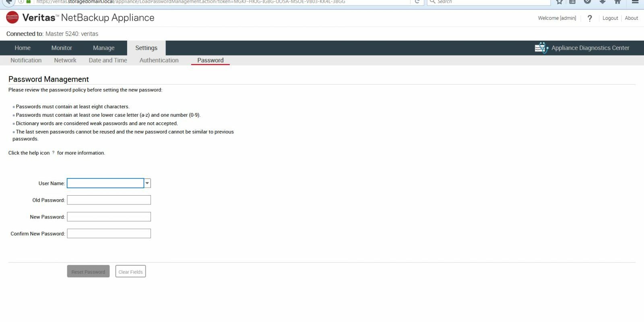
Task: Click the Appliance Diagnostics Center text link
Action: click(590, 48)
